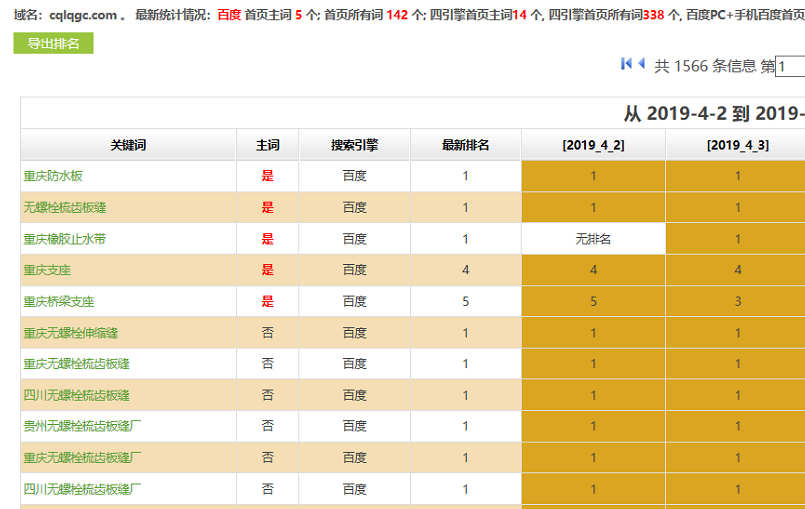Image resolution: width=805 pixels, height=509 pixels.
Task: Click the 最新排名 column header
Action: (465, 145)
